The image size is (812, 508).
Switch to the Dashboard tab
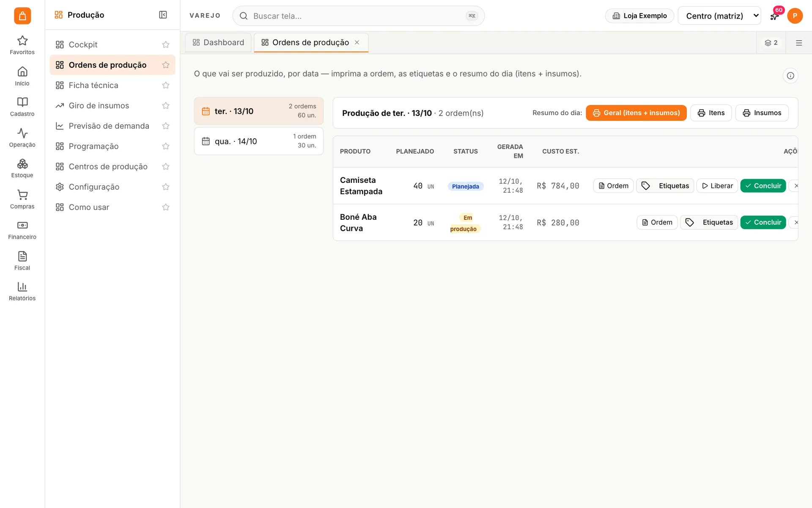click(x=218, y=42)
